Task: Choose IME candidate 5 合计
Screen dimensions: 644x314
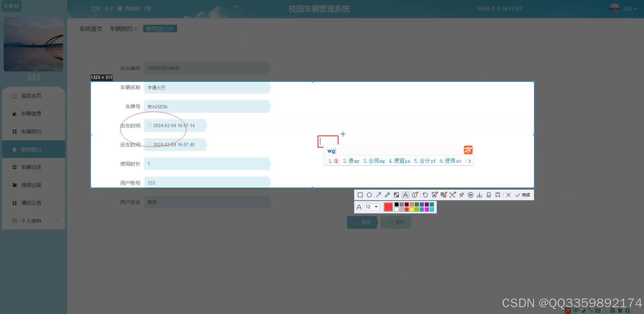Action: [x=425, y=161]
